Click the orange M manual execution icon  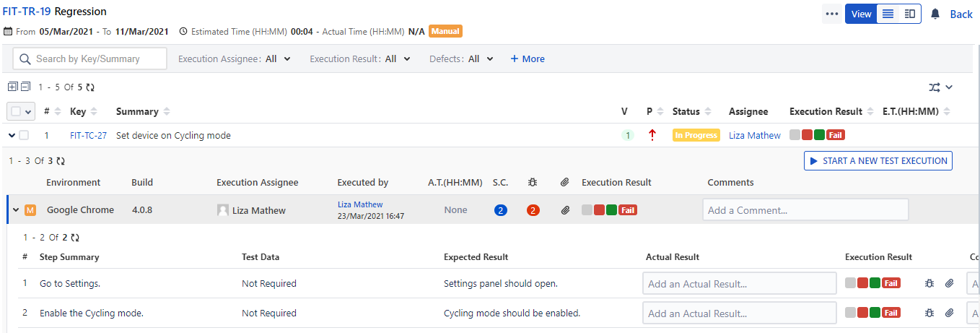30,210
